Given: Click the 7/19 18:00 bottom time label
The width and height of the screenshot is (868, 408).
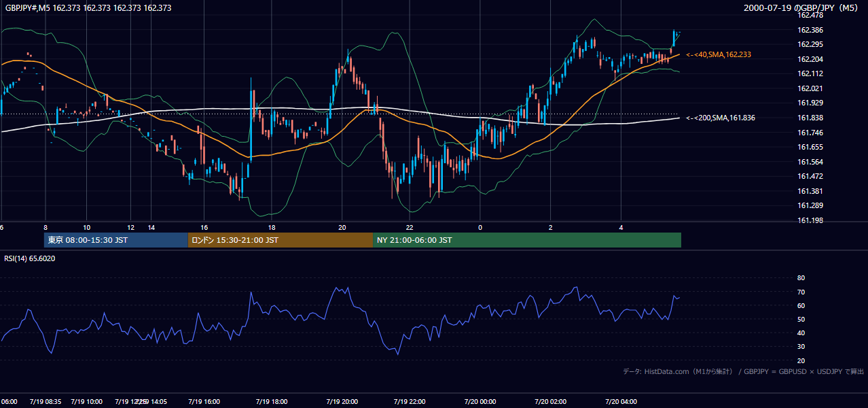Looking at the screenshot, I should [271, 402].
